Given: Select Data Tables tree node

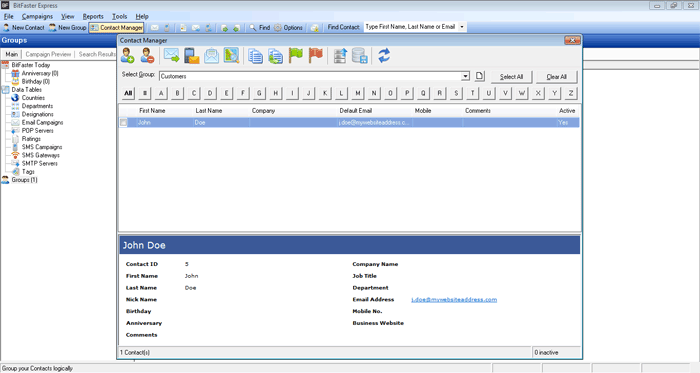Looking at the screenshot, I should (x=26, y=90).
